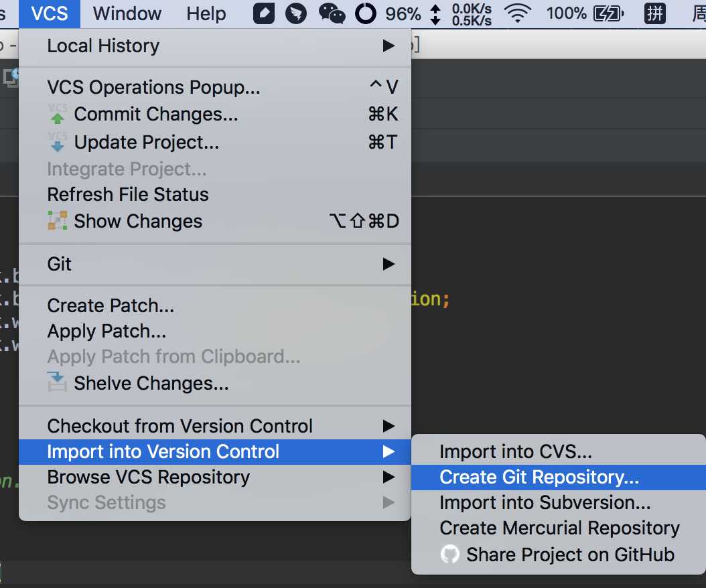Open the Window menu
The width and height of the screenshot is (706, 588).
[x=127, y=13]
